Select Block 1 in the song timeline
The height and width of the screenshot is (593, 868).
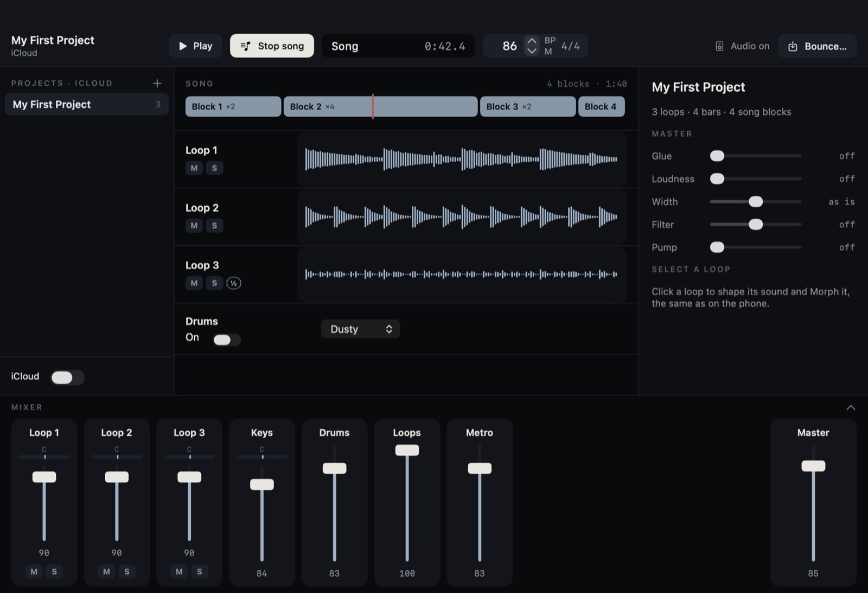coord(233,106)
